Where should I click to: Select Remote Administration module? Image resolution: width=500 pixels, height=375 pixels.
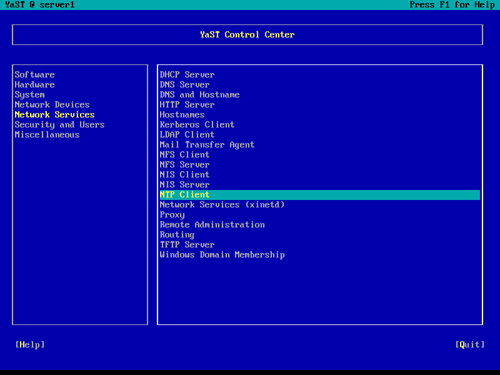point(212,225)
